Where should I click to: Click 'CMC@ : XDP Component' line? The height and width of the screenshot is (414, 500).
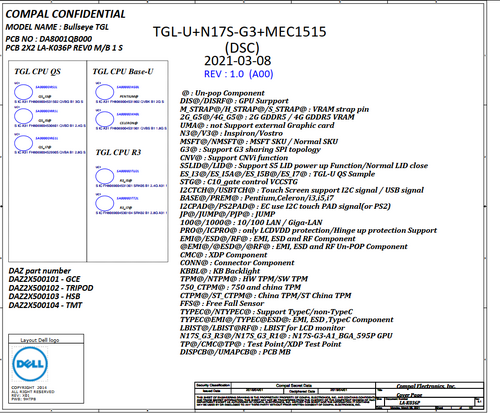coord(223,255)
